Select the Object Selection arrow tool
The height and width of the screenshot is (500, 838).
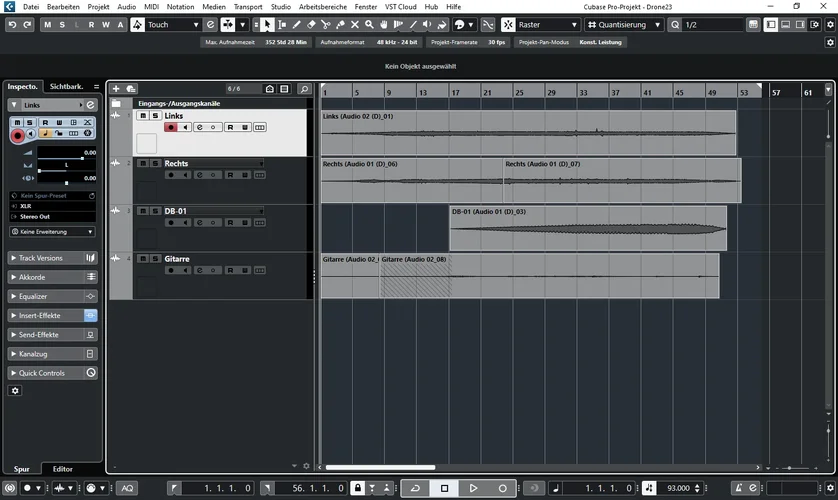click(268, 24)
